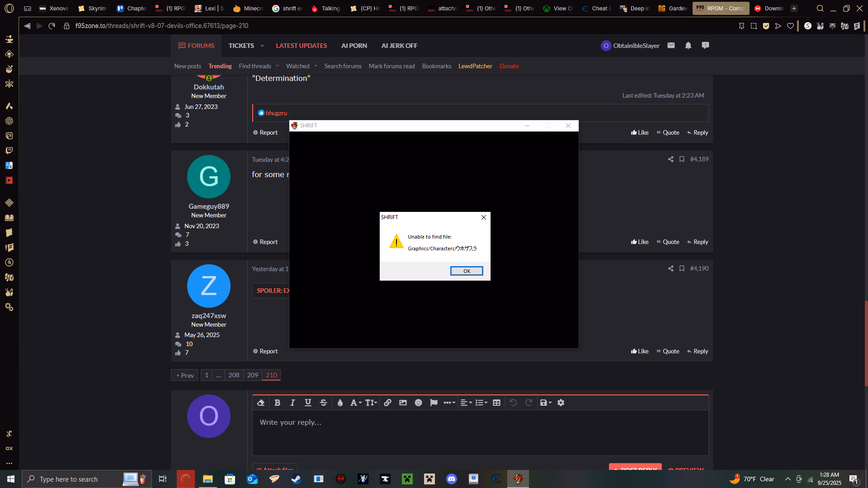Open the smilies emoji picker
This screenshot has width=868, height=488.
418,403
